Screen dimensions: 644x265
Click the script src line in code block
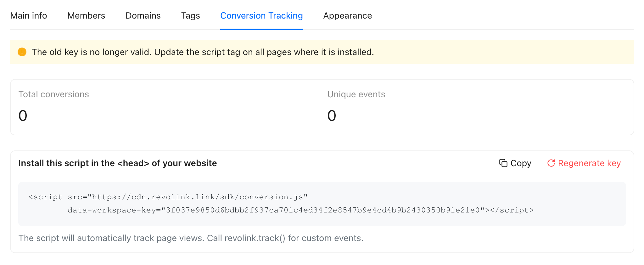click(168, 197)
